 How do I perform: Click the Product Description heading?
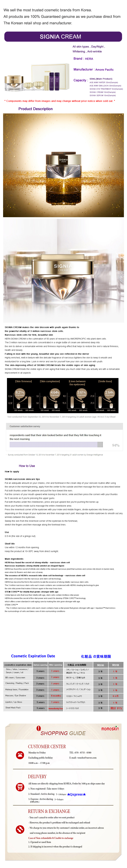35,109
